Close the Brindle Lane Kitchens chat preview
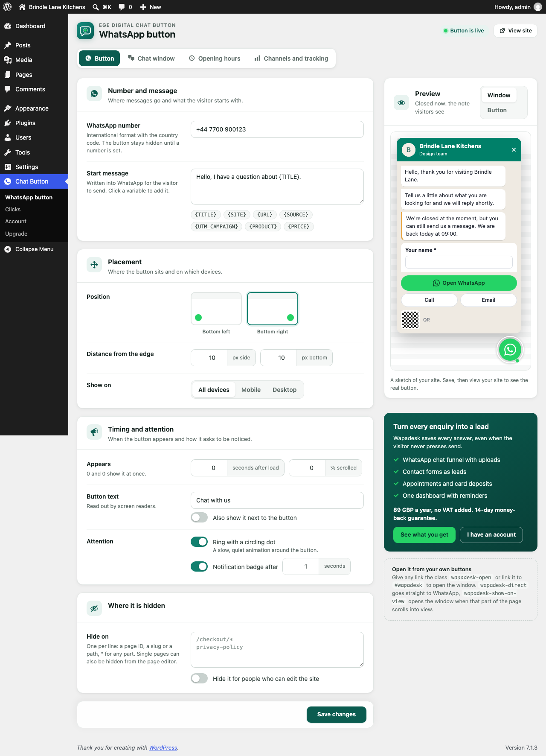This screenshot has width=546, height=756. click(x=514, y=149)
